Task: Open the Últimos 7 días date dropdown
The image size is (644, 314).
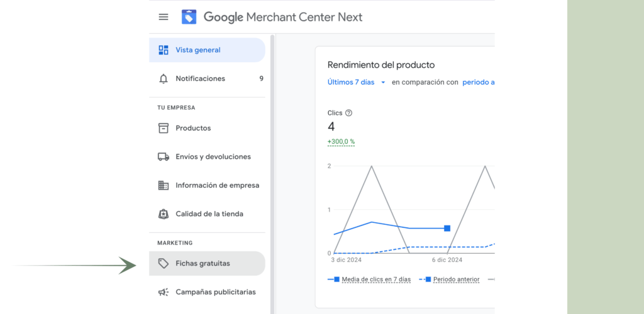Action: [x=357, y=82]
